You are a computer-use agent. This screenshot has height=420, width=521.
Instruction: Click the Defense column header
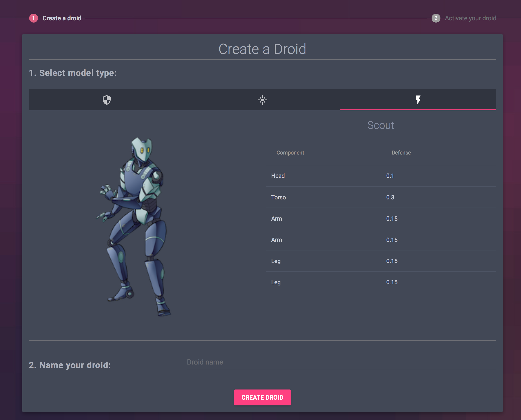click(x=401, y=153)
